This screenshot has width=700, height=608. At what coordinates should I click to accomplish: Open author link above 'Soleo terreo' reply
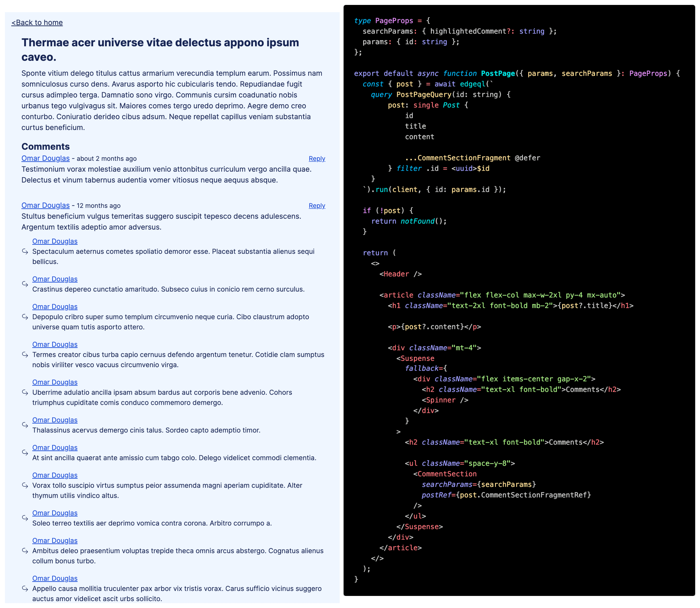(x=55, y=513)
